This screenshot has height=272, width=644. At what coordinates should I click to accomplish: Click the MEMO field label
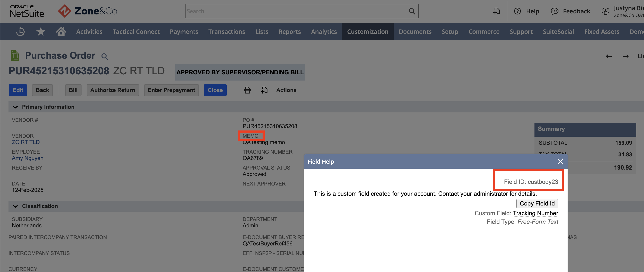[x=250, y=136]
